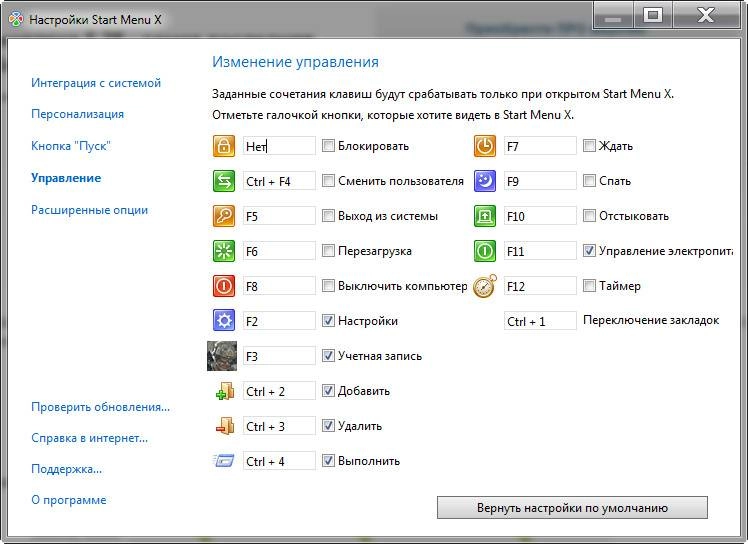Screen dimensions: 748x544
Task: Click the orange padlock Lock icon
Action: coord(224,146)
